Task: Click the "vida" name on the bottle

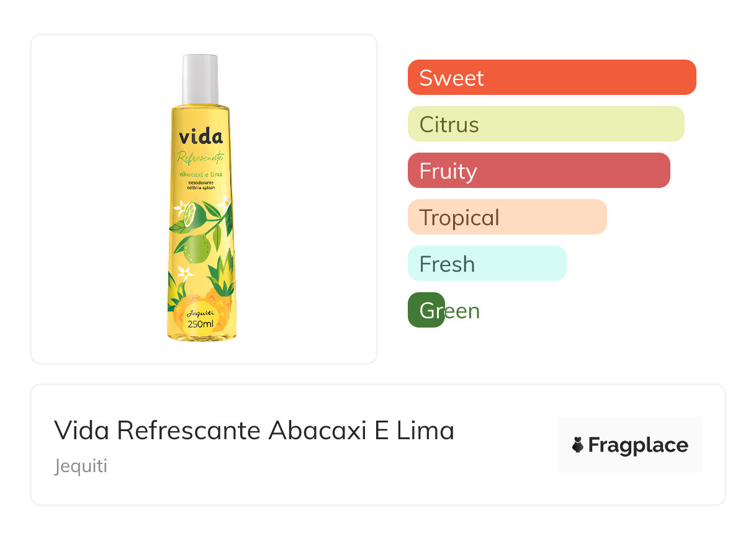Action: point(200,136)
